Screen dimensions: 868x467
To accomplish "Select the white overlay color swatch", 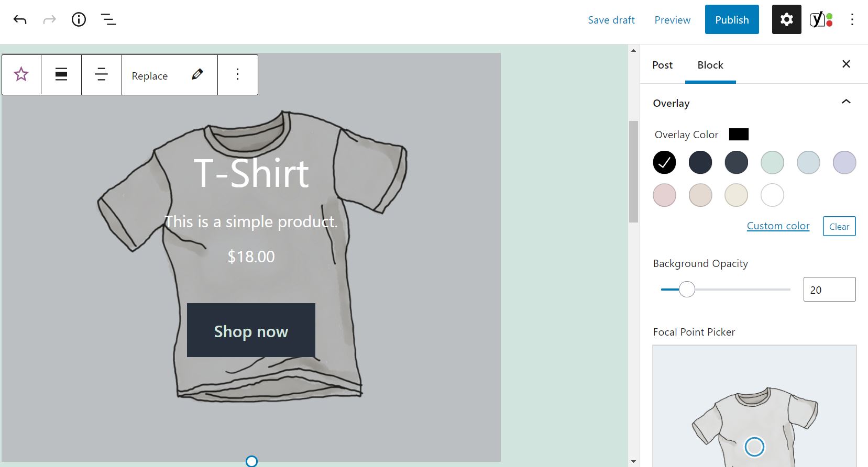I will [x=772, y=195].
